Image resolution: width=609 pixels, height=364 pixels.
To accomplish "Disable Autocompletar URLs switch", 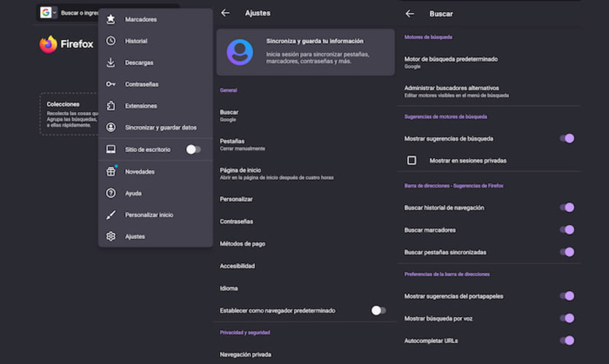I will tap(567, 340).
